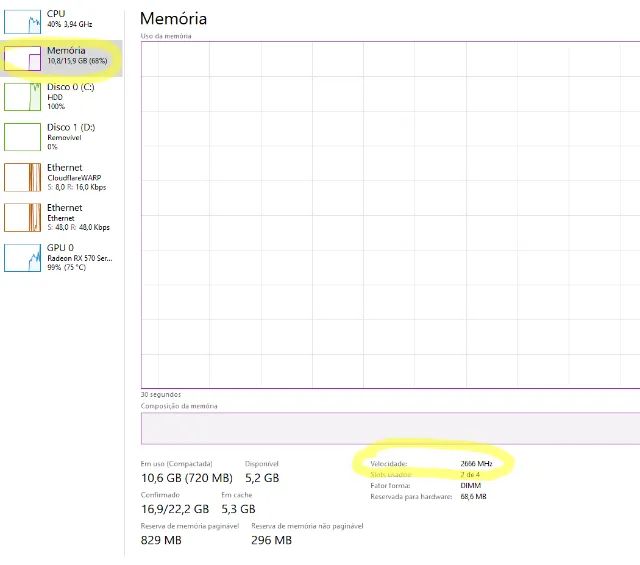Select the second Ethernet adapter thumbnail
The height and width of the screenshot is (565, 640).
(x=22, y=217)
